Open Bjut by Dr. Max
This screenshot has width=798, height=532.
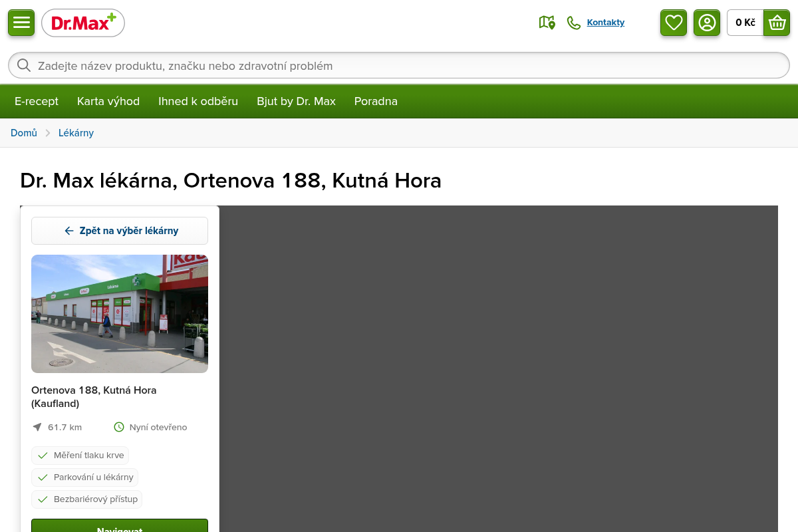click(296, 101)
